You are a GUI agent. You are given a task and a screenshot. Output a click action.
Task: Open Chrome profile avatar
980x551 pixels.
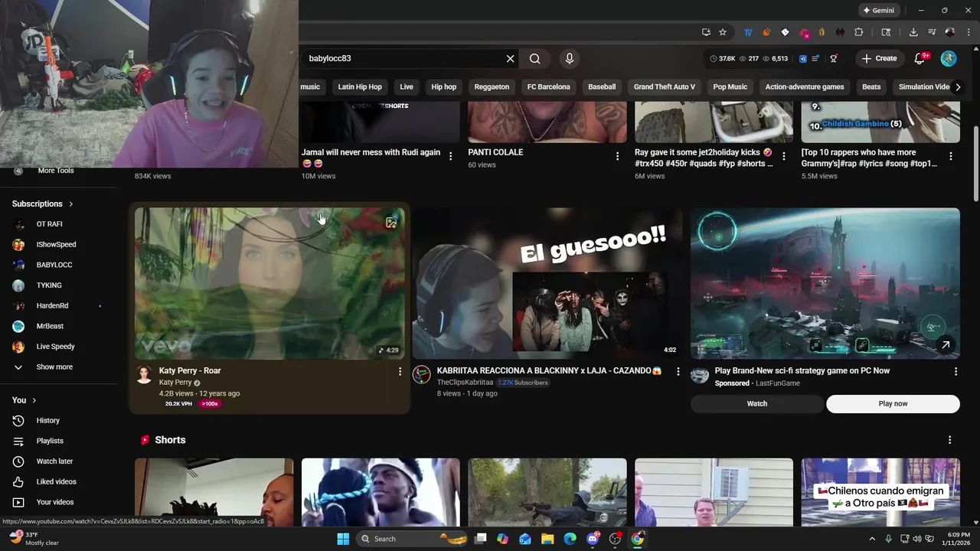950,32
